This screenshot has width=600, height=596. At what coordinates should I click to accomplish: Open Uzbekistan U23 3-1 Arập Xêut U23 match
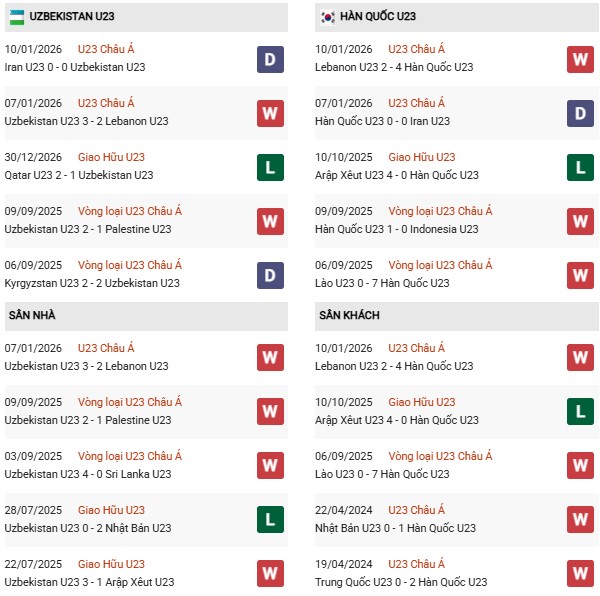(x=89, y=582)
